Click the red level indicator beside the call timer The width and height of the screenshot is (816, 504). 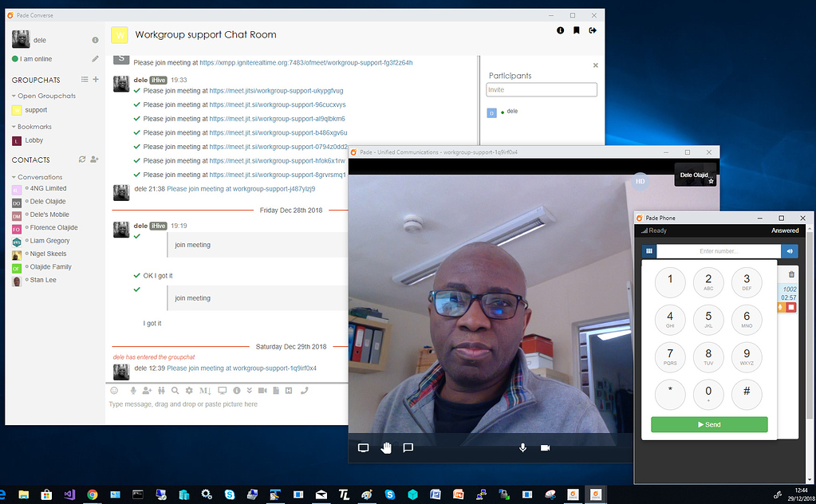[791, 307]
